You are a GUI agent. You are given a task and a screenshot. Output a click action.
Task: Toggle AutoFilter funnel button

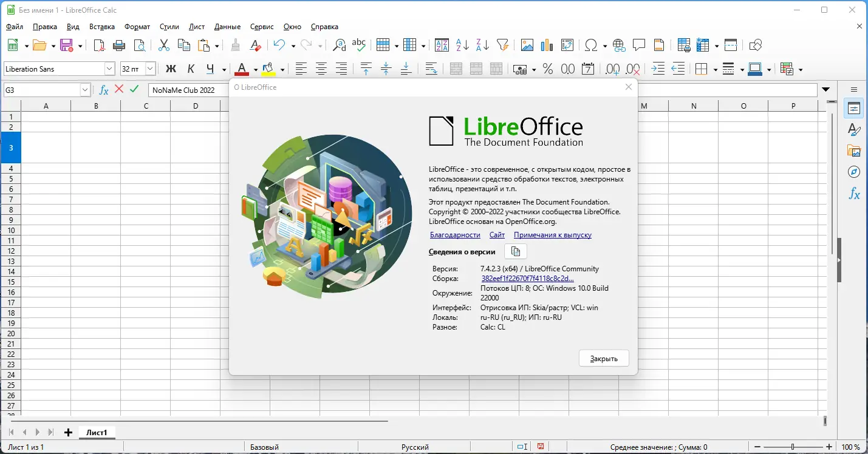point(502,45)
